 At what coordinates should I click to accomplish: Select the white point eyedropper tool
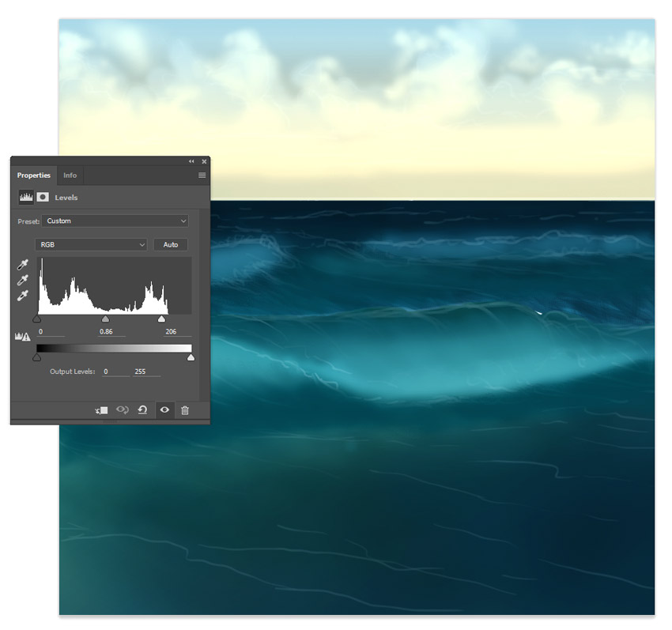21,294
